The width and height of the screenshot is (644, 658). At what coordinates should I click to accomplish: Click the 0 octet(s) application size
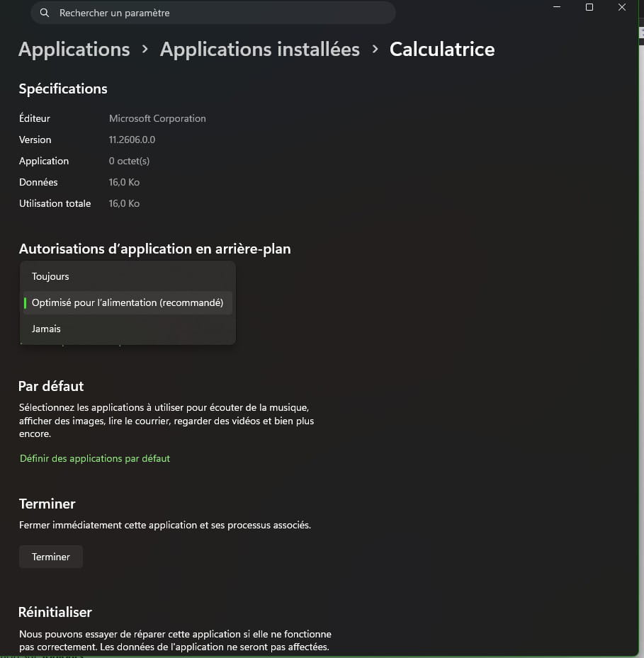[129, 161]
